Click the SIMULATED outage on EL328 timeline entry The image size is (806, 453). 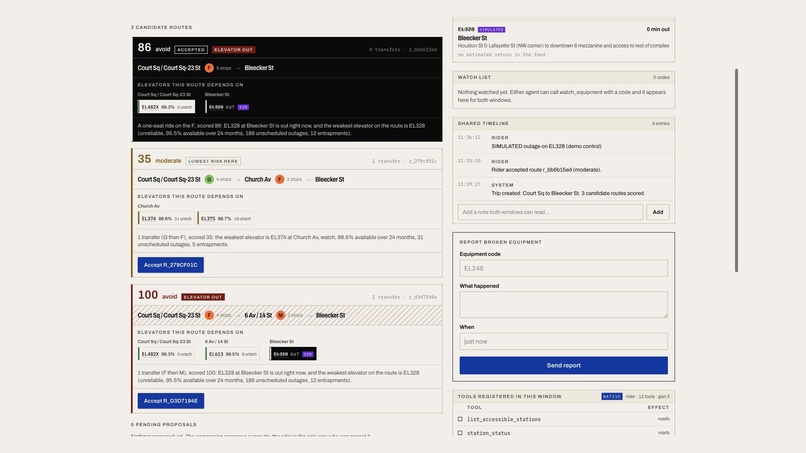point(546,146)
